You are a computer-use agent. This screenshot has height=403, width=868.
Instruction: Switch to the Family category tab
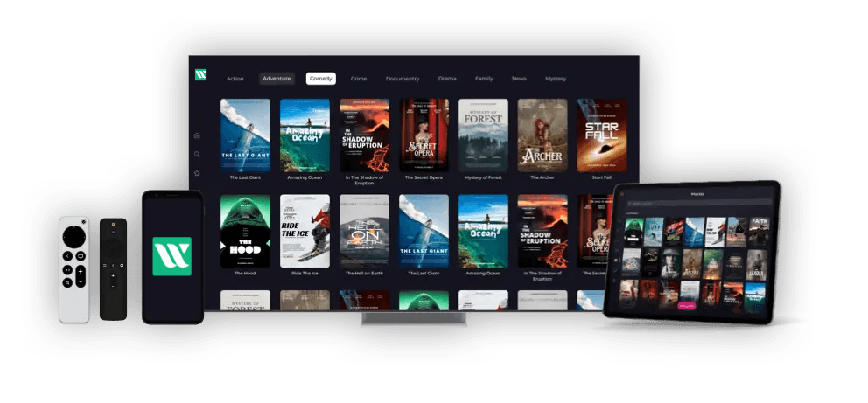(484, 79)
